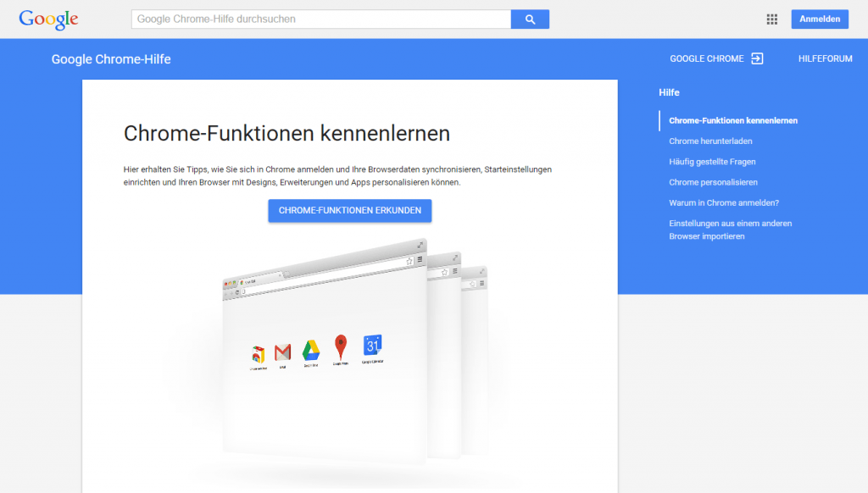
Task: Open the Chrome herunterladen link
Action: 710,141
